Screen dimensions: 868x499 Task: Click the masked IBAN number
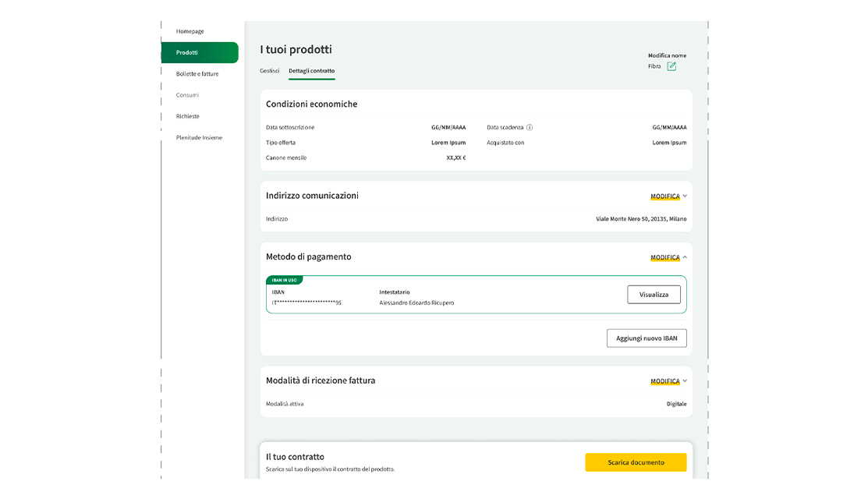click(306, 303)
